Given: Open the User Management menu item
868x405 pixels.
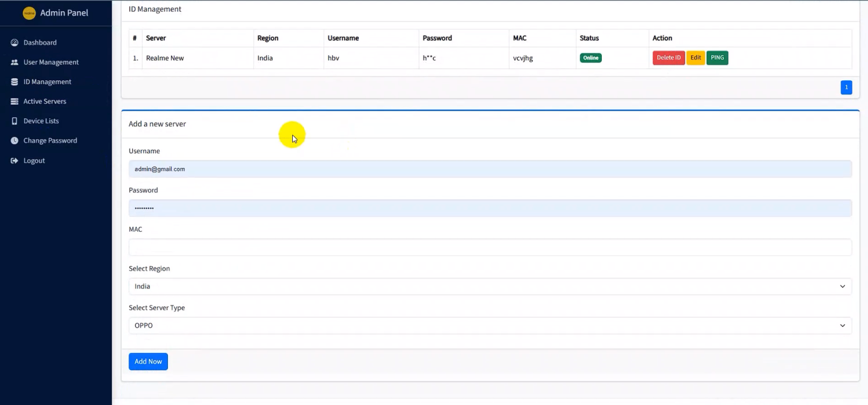Looking at the screenshot, I should [x=51, y=62].
